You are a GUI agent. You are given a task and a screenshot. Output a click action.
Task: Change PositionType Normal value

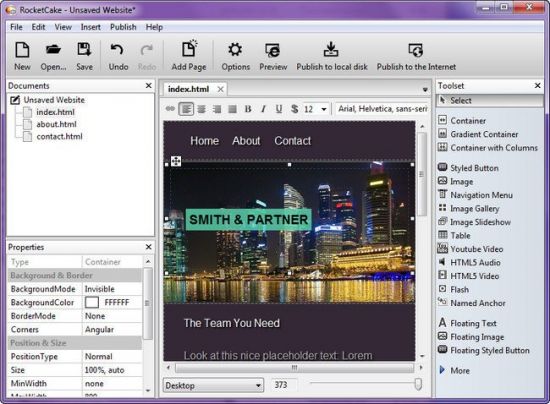point(112,356)
